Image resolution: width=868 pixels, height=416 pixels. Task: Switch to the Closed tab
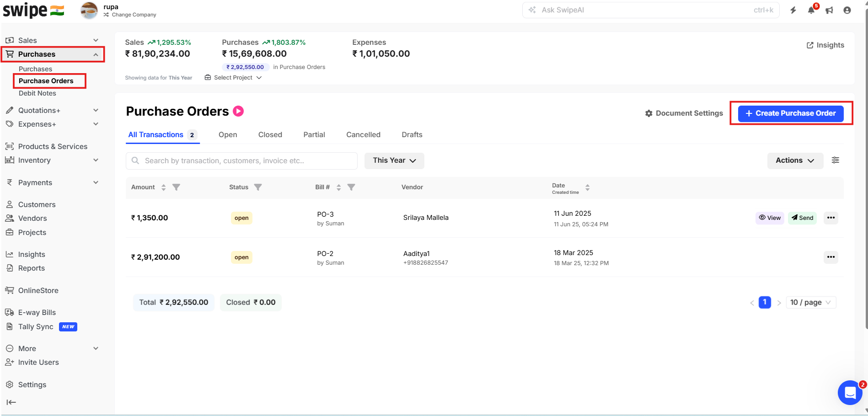coord(270,134)
